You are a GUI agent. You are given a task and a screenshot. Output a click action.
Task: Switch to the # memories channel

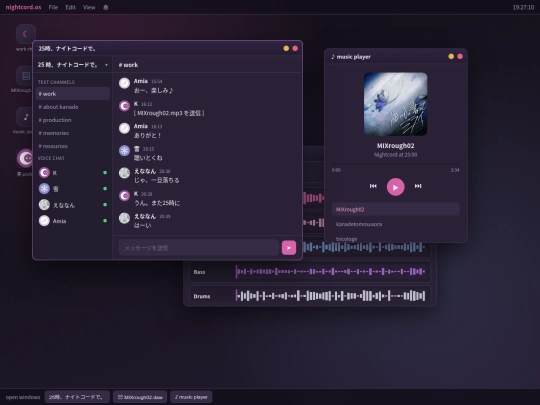tap(73, 133)
